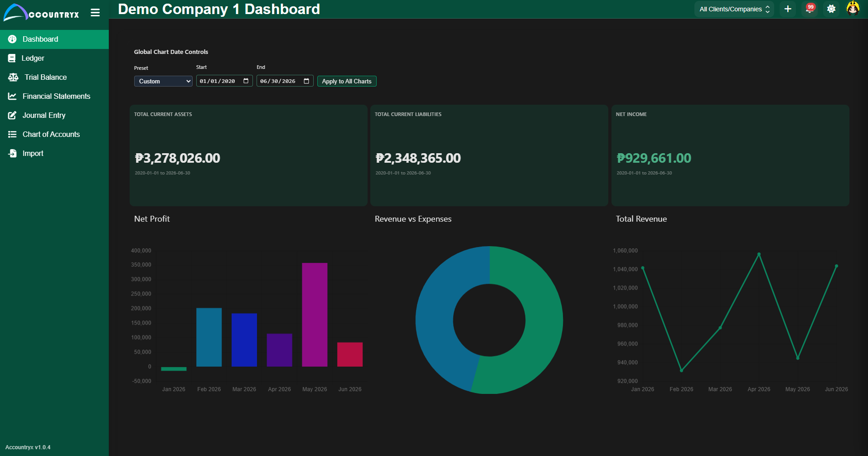Click the Accountryx logo
This screenshot has width=868, height=456.
click(x=41, y=12)
